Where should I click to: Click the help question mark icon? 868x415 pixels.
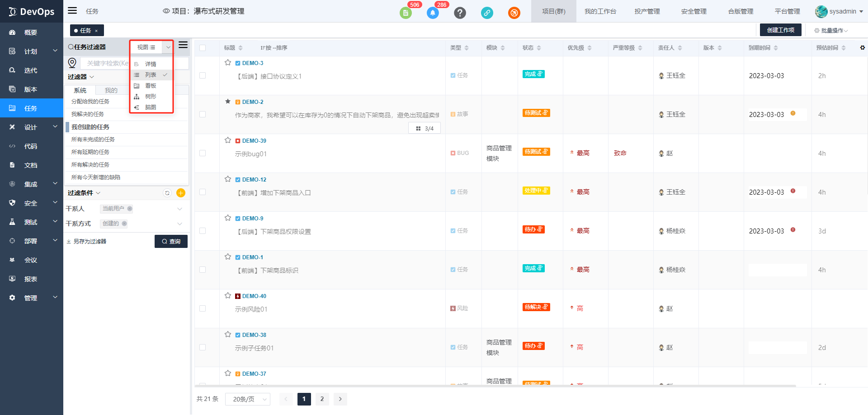pyautogui.click(x=460, y=13)
